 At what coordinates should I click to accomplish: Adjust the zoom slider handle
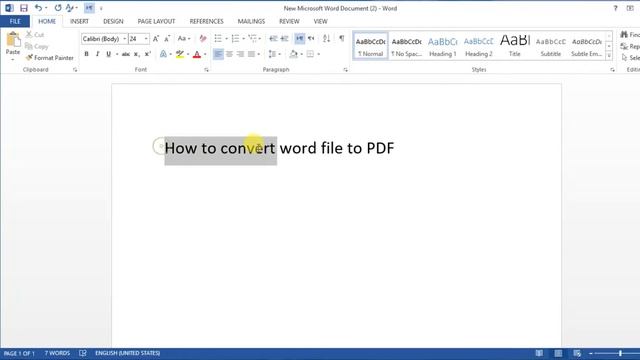620,353
